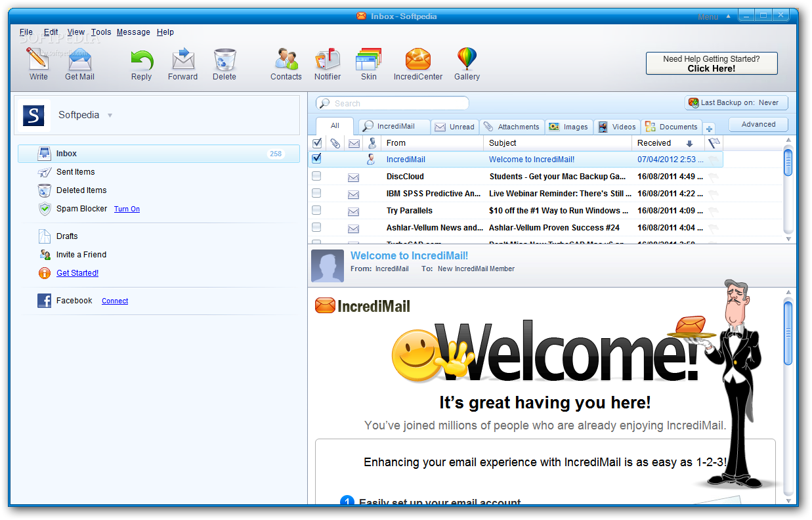Open the Contacts icon

click(286, 59)
